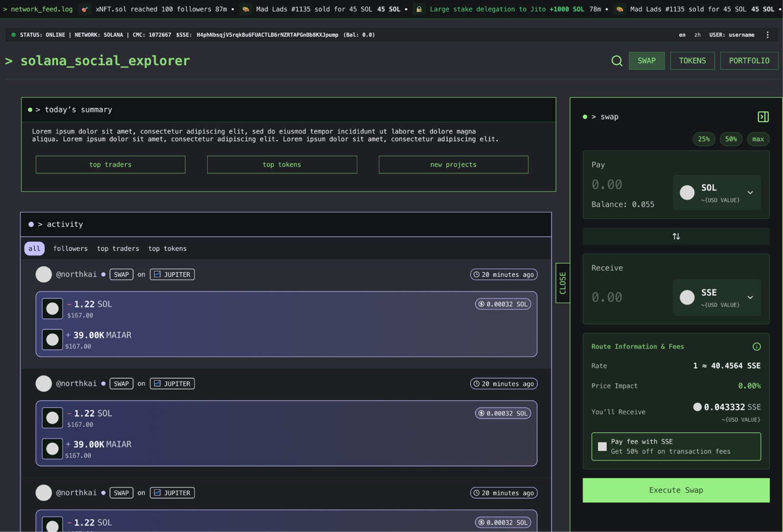
Task: Click the vertical CLOSE tab
Action: (x=563, y=283)
